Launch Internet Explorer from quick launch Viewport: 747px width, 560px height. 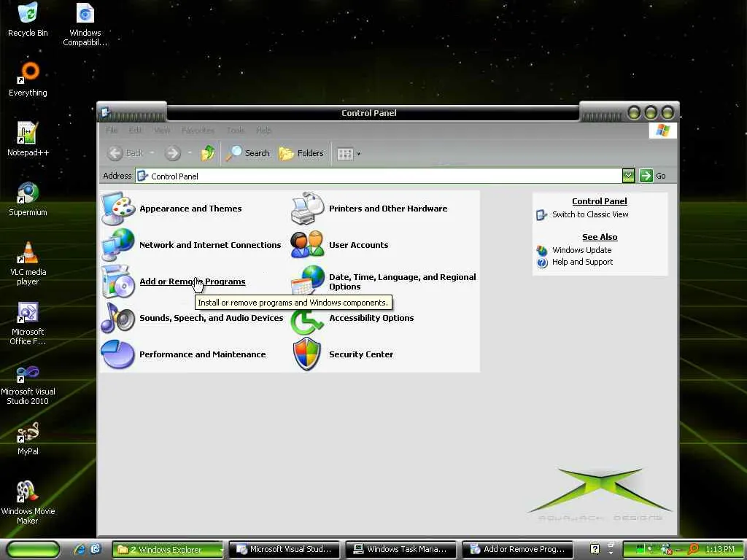coord(80,549)
